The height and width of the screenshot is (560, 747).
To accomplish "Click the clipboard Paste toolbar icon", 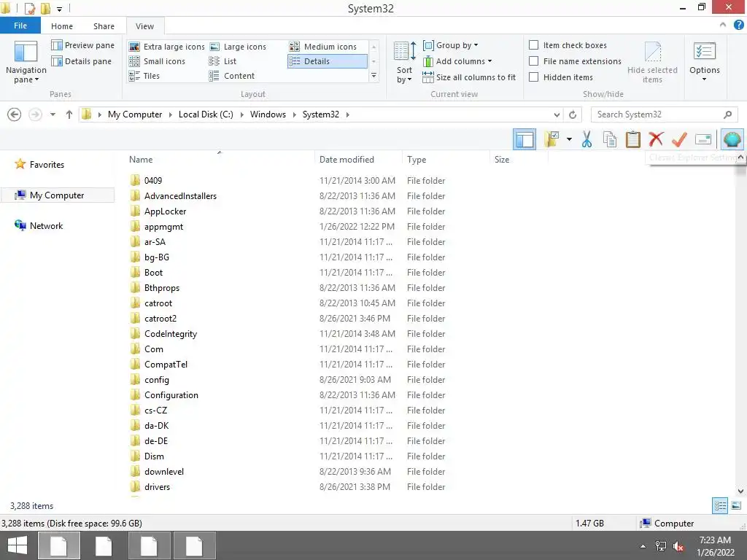I will (632, 139).
